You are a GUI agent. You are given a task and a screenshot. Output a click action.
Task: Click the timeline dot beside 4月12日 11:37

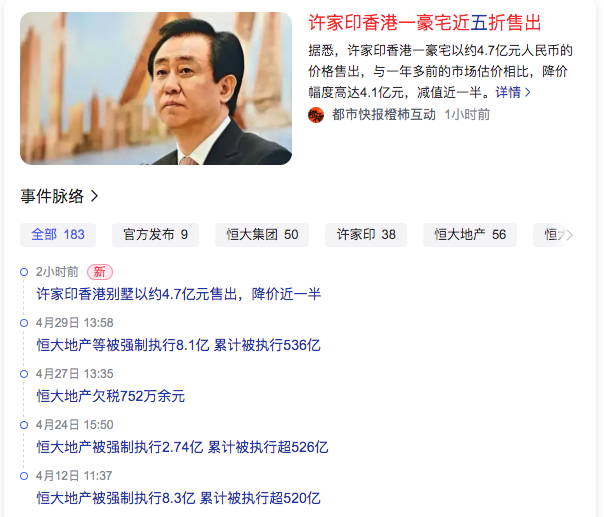click(x=24, y=476)
